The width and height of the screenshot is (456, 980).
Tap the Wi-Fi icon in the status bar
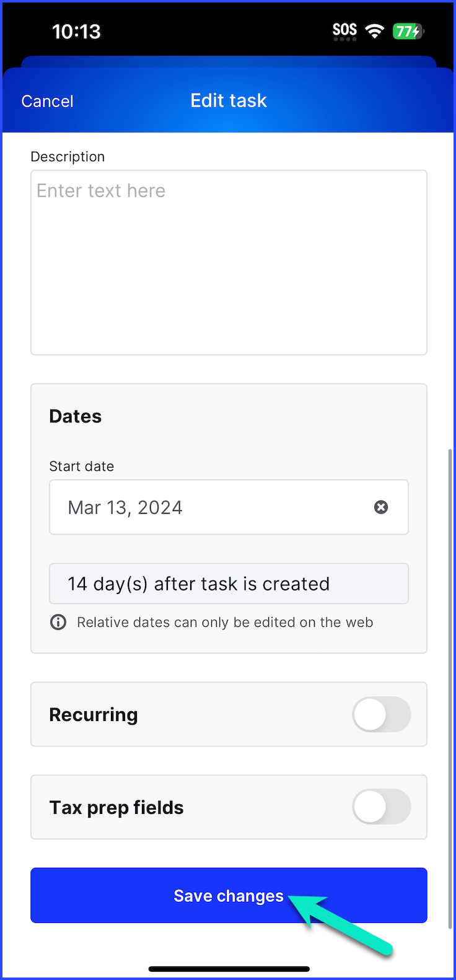(x=374, y=31)
